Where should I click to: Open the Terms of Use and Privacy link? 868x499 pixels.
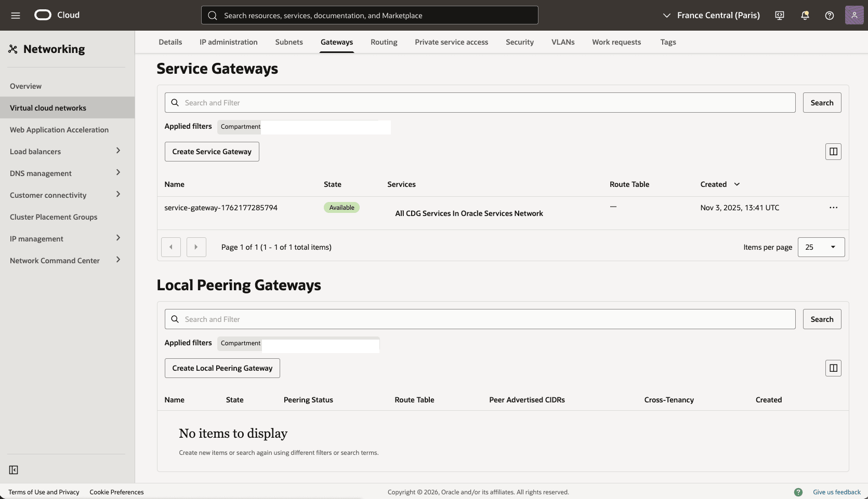(44, 492)
